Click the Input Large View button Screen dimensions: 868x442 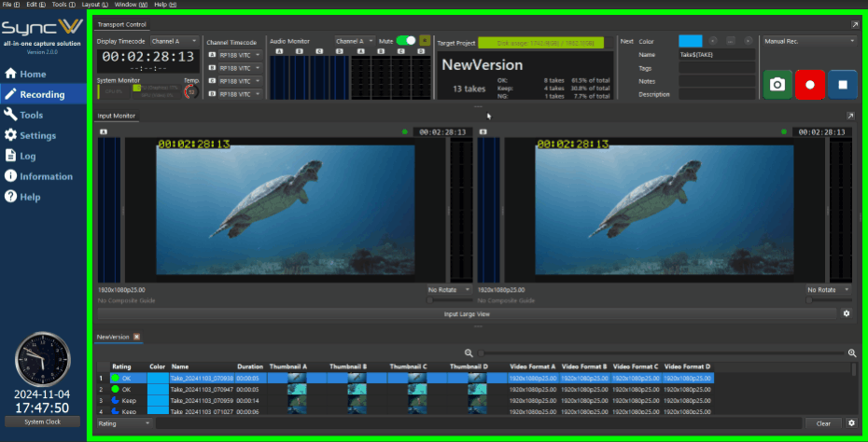pyautogui.click(x=465, y=313)
